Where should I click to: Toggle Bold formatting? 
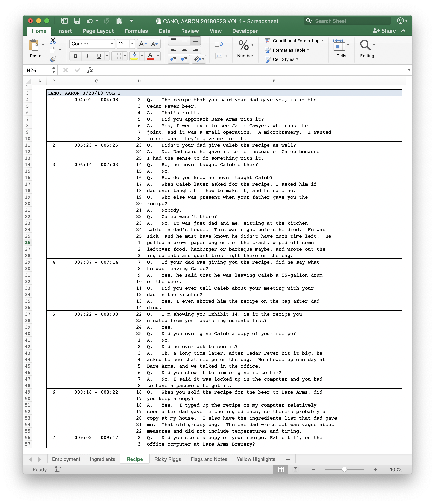(75, 56)
